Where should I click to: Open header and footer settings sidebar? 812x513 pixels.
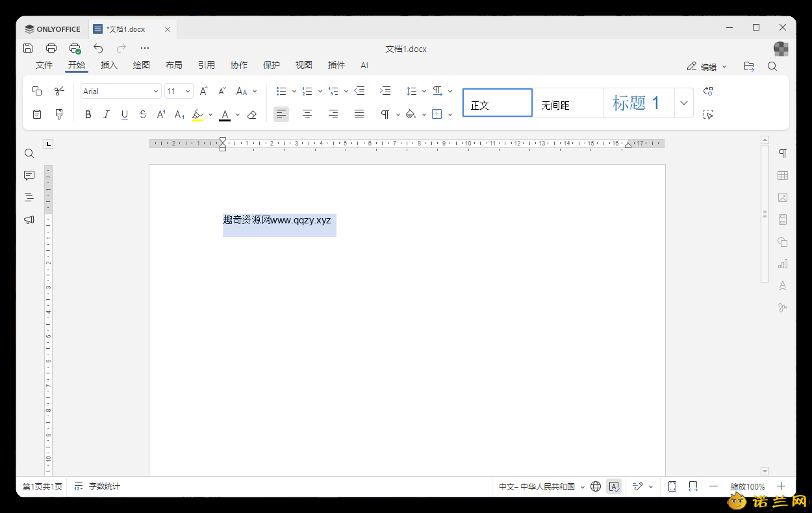(x=783, y=219)
